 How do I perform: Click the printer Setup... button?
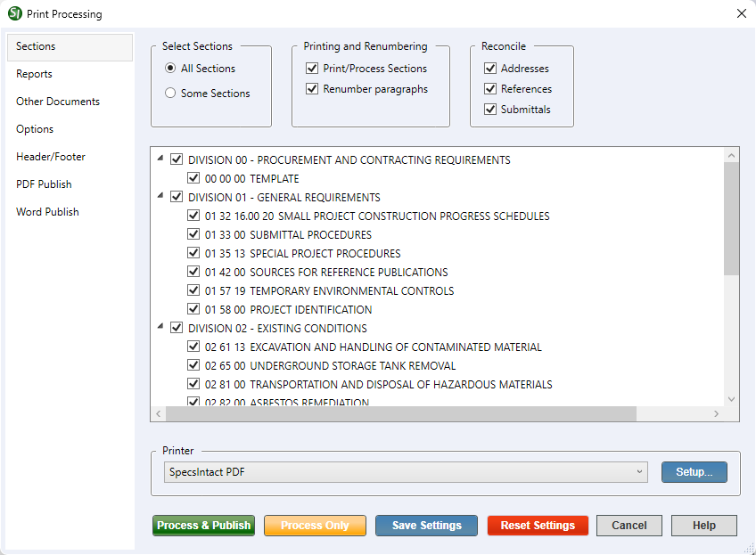pyautogui.click(x=694, y=472)
